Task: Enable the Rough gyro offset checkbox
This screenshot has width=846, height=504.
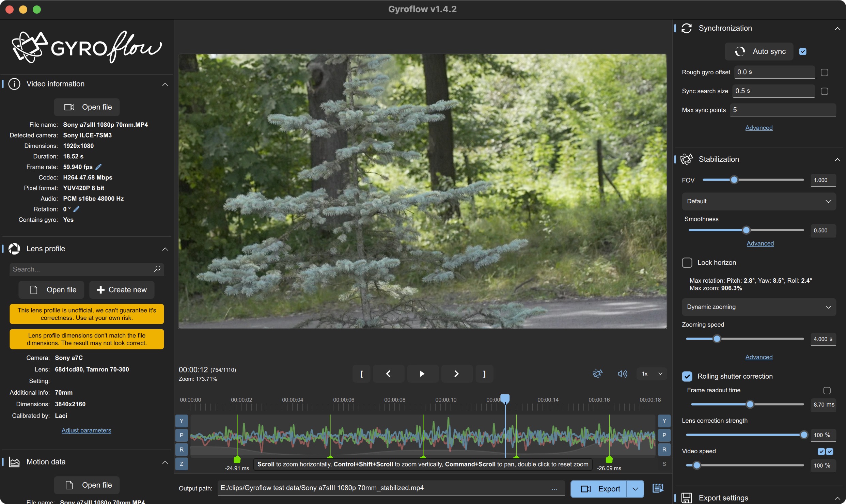Action: (x=824, y=72)
